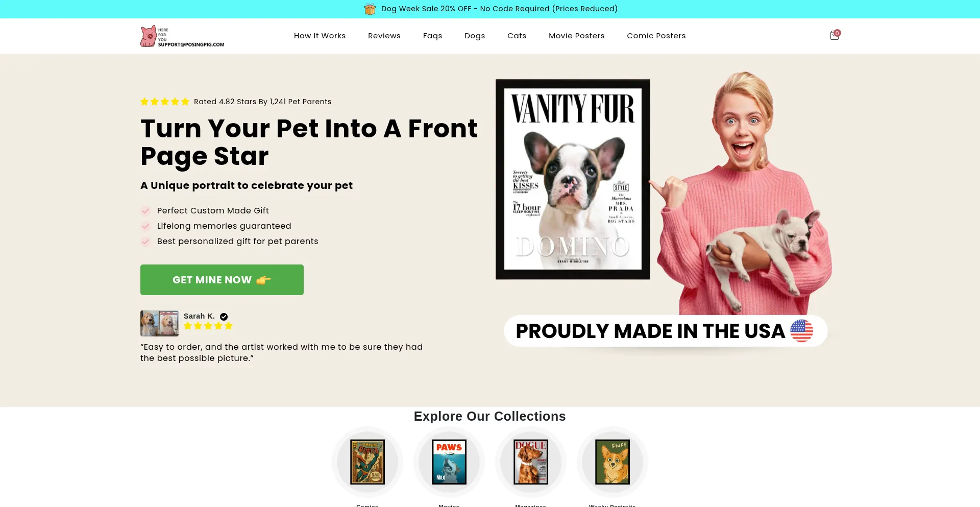Open the Faqs menu link

[x=432, y=36]
